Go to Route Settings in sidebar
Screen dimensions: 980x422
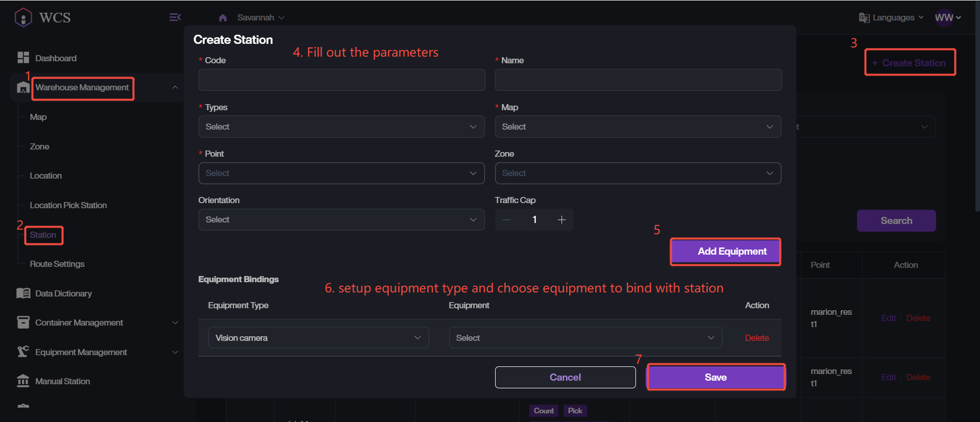point(57,264)
